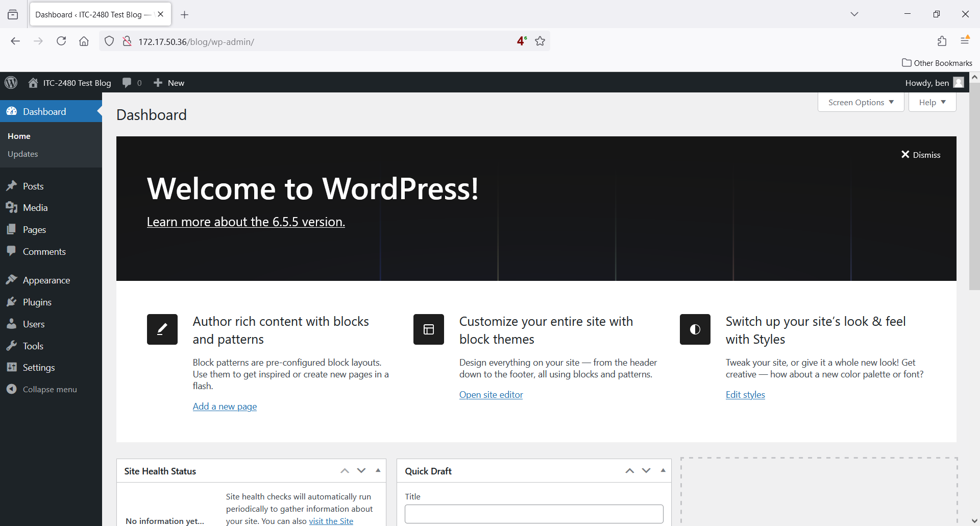The height and width of the screenshot is (526, 980).
Task: Click the layout icon for block themes
Action: coord(429,329)
